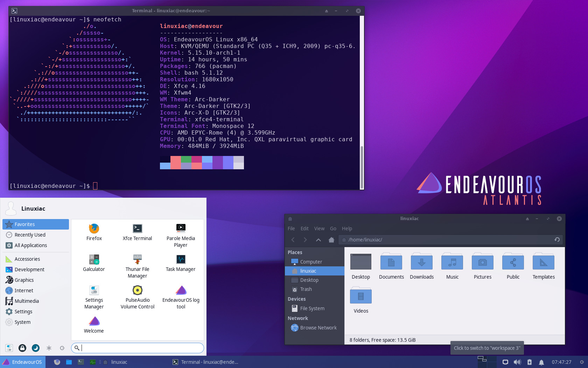Select Browse Network in sidebar

pyautogui.click(x=315, y=328)
